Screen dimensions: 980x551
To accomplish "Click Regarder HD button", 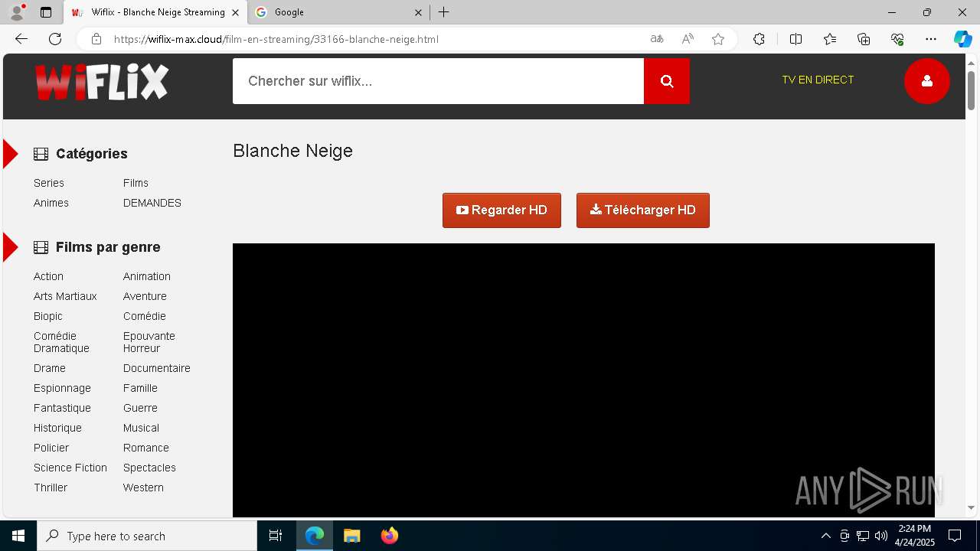I will click(501, 210).
